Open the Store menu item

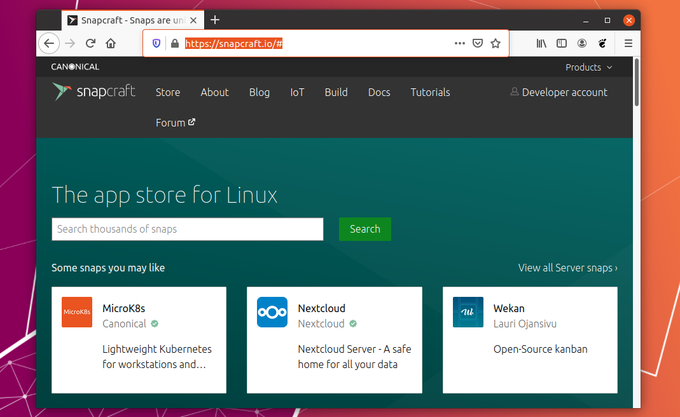tap(168, 92)
